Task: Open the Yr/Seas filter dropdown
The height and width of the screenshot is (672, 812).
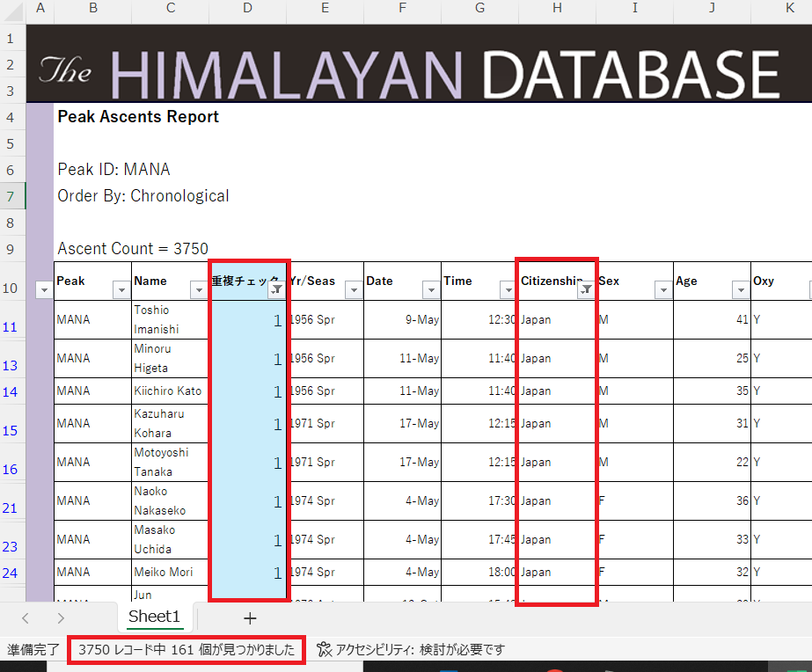Action: (x=353, y=289)
